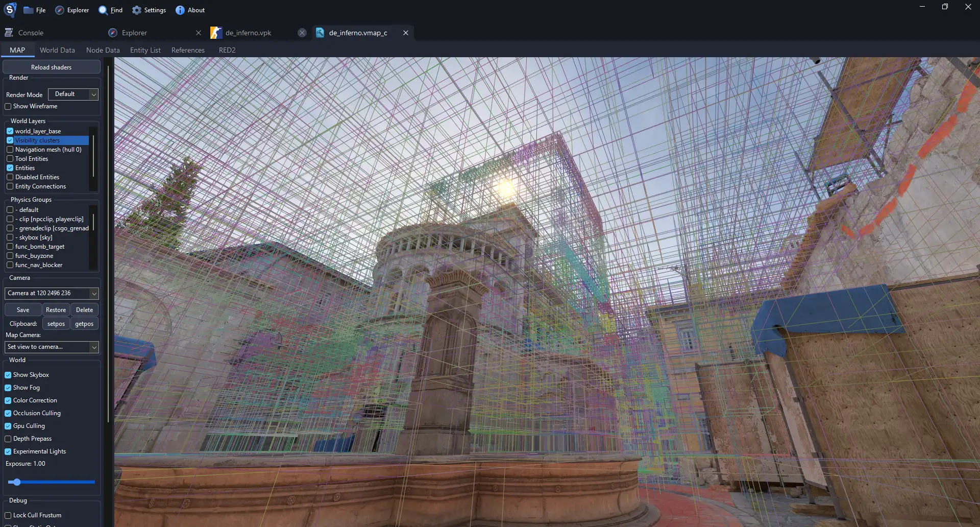Click the World Layers list scrollbar
The height and width of the screenshot is (527, 980).
click(93, 156)
